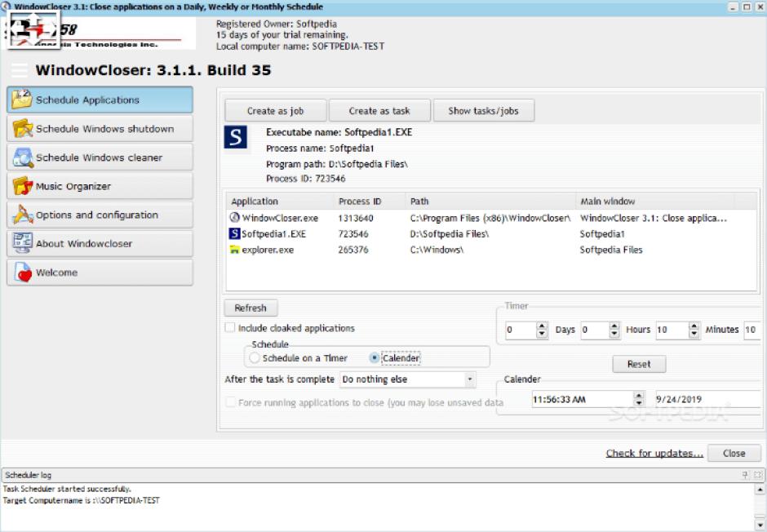Decrease the calendar time value
Image resolution: width=767 pixels, height=532 pixels.
pyautogui.click(x=638, y=403)
